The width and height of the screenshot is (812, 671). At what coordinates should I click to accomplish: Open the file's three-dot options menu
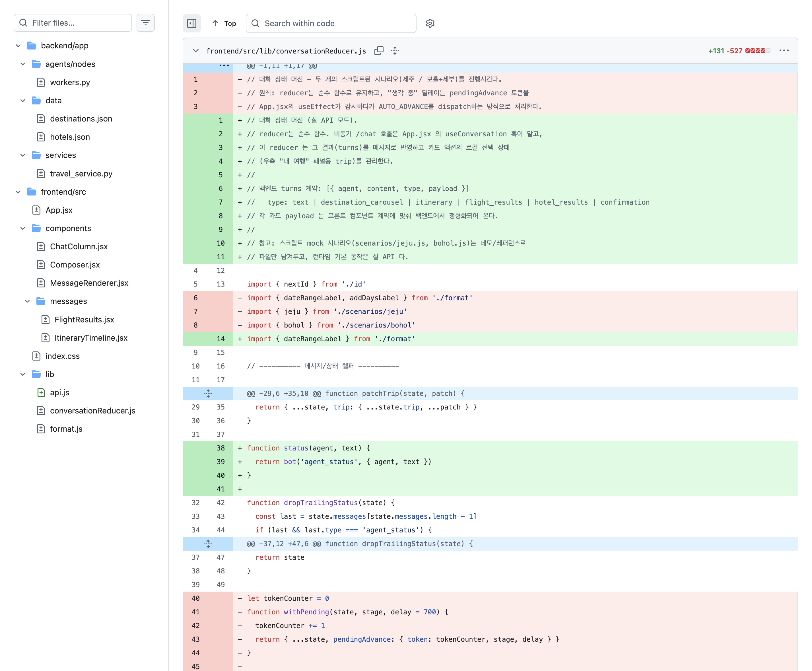pyautogui.click(x=784, y=51)
